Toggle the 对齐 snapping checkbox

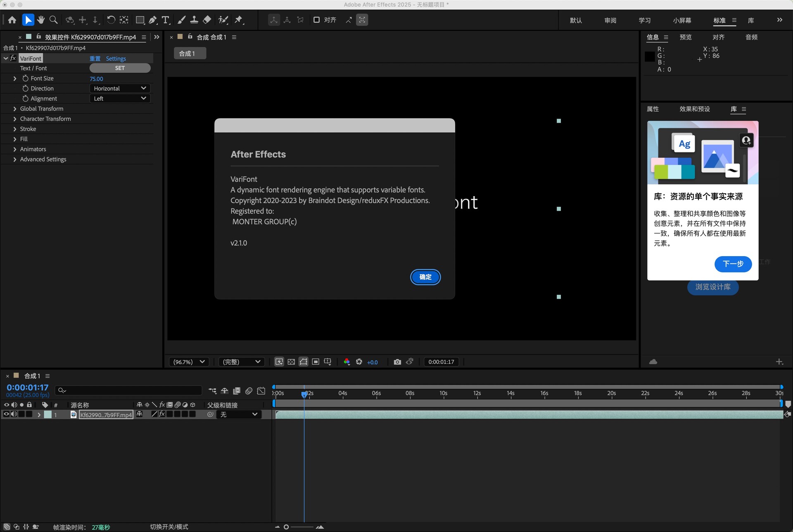[317, 20]
